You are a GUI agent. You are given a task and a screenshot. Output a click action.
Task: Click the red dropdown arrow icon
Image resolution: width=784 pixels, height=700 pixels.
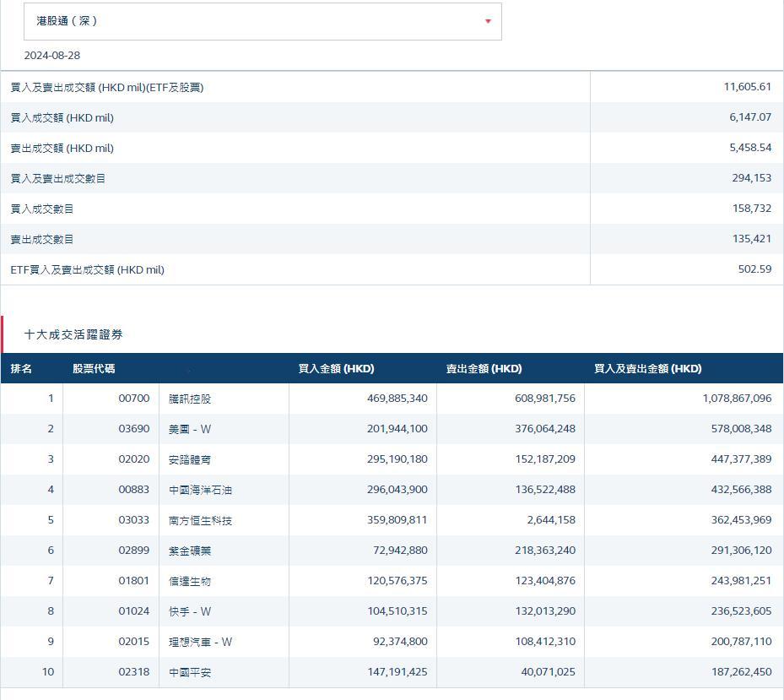488,21
